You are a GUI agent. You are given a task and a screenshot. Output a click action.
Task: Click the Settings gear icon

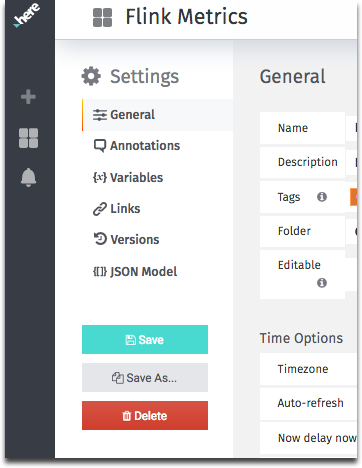(91, 76)
